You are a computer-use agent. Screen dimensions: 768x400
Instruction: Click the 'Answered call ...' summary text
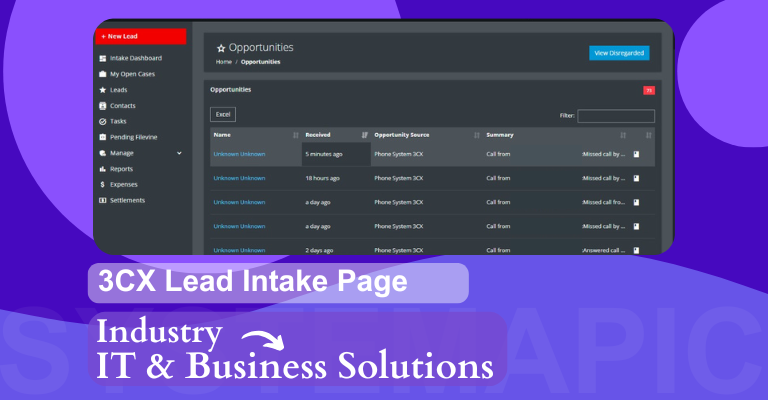coord(603,250)
